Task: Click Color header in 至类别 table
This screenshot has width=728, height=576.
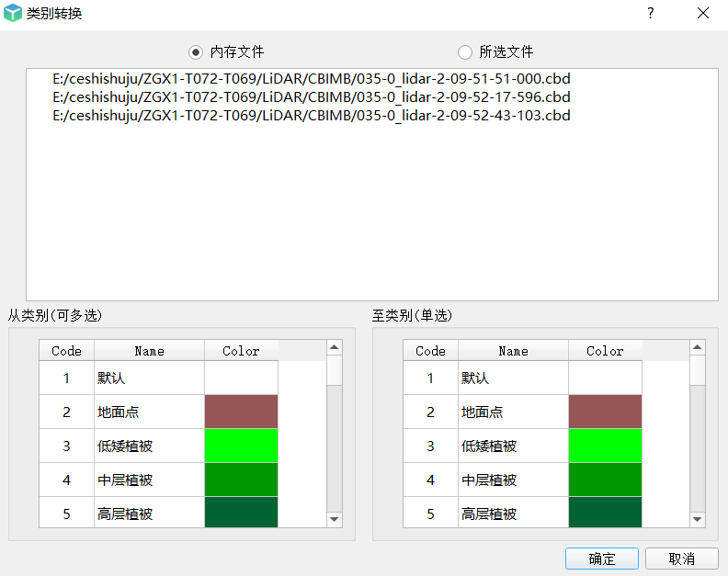Action: 605,351
